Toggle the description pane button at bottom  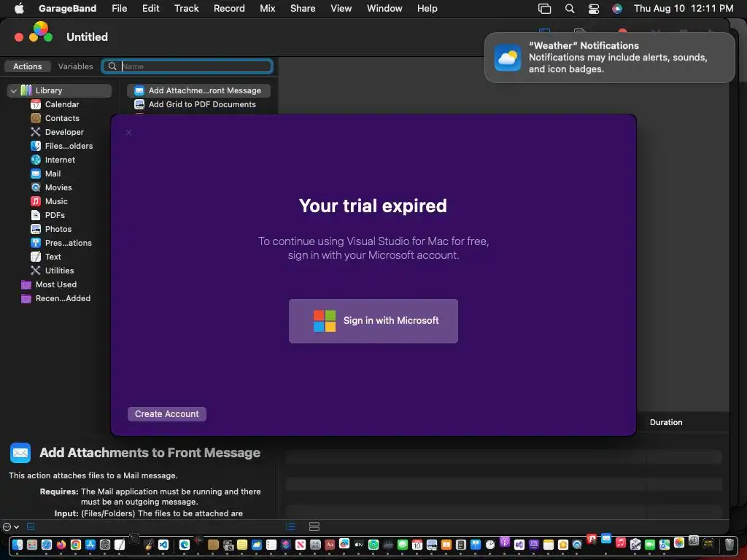coord(31,526)
